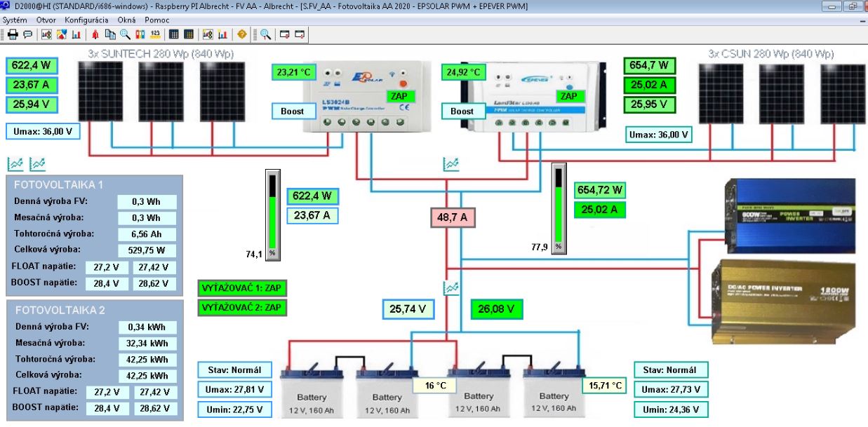Toggle ZAP switch on the EPEVER controller

click(x=569, y=96)
